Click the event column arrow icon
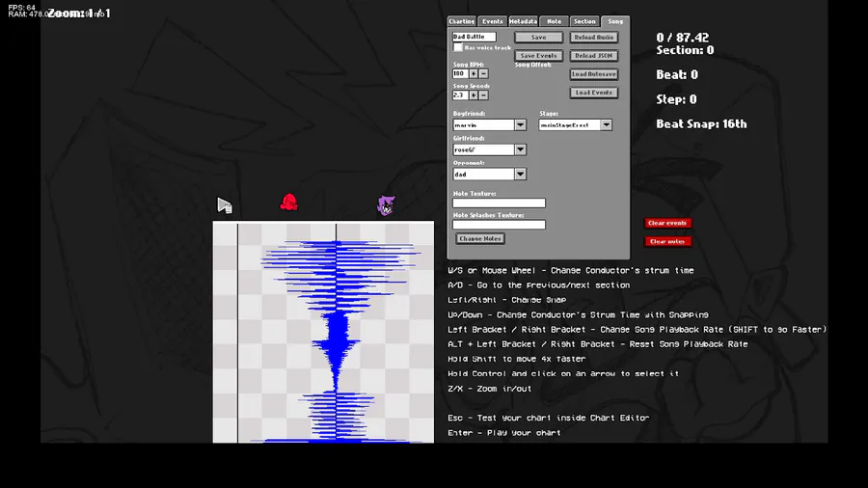 coord(224,205)
